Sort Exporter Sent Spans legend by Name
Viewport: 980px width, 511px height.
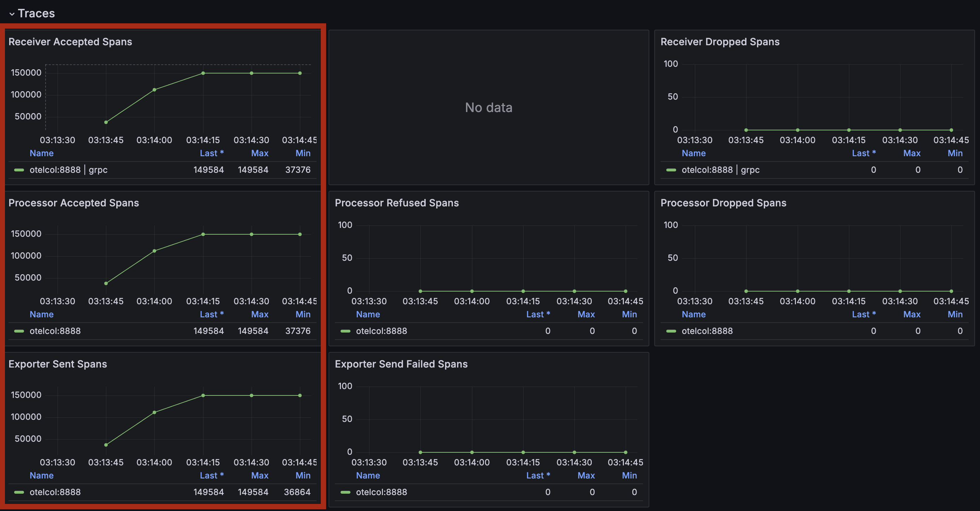pyautogui.click(x=41, y=476)
